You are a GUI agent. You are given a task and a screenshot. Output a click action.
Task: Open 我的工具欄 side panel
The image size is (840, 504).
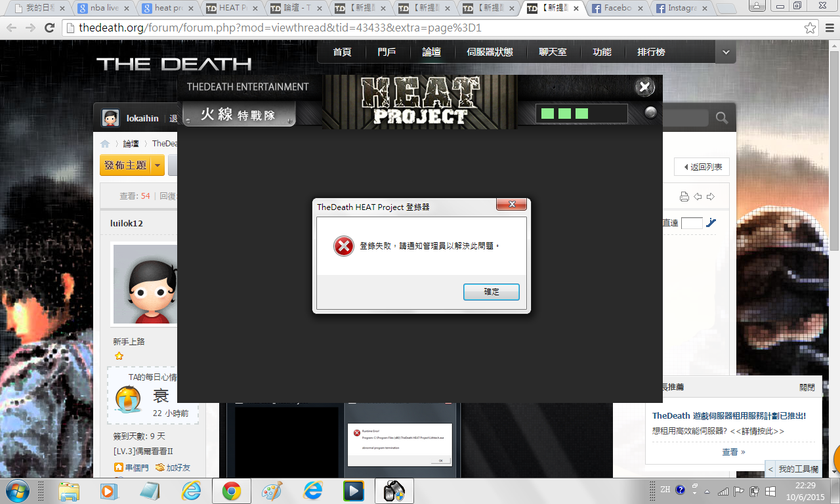click(793, 469)
